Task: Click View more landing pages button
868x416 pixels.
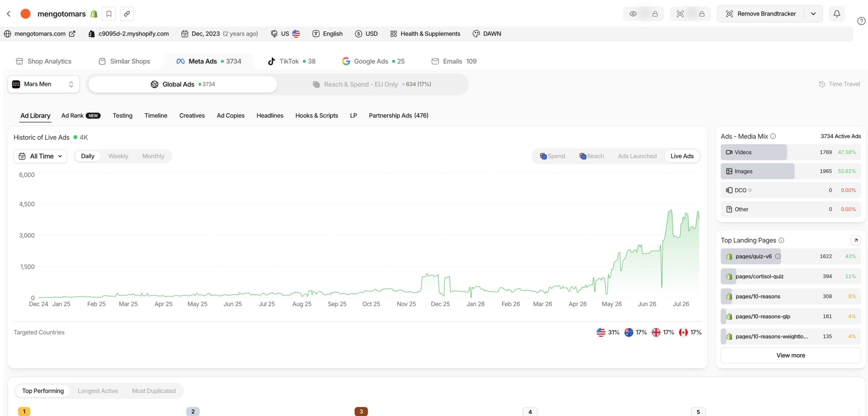Action: point(790,355)
